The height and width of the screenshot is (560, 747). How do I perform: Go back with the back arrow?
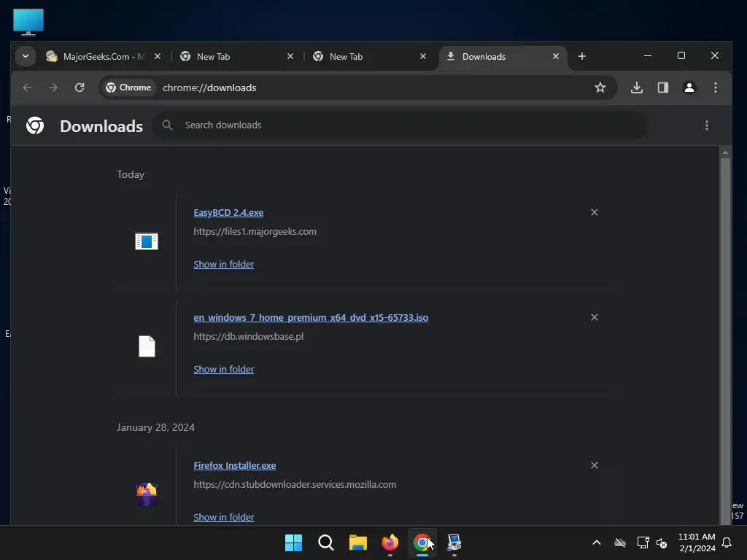[27, 87]
